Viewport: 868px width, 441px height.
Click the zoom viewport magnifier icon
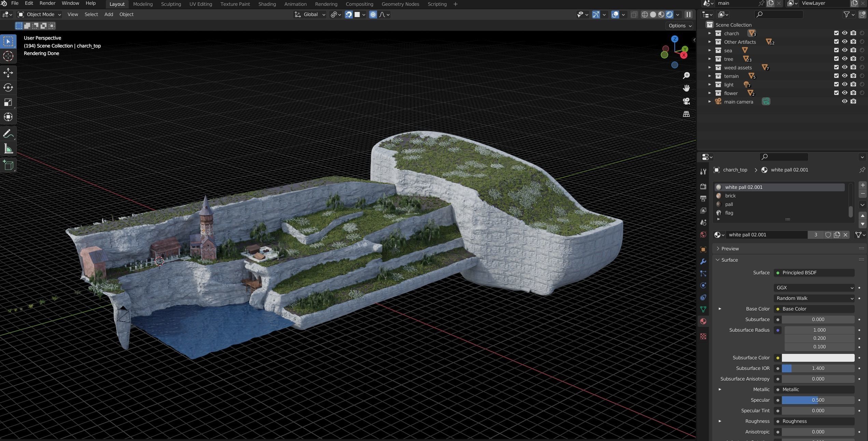pyautogui.click(x=686, y=75)
